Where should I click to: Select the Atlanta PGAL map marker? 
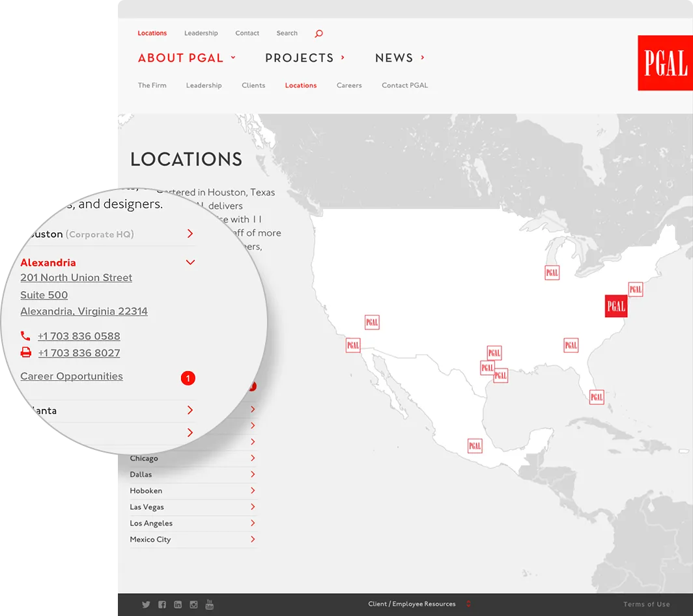click(571, 345)
